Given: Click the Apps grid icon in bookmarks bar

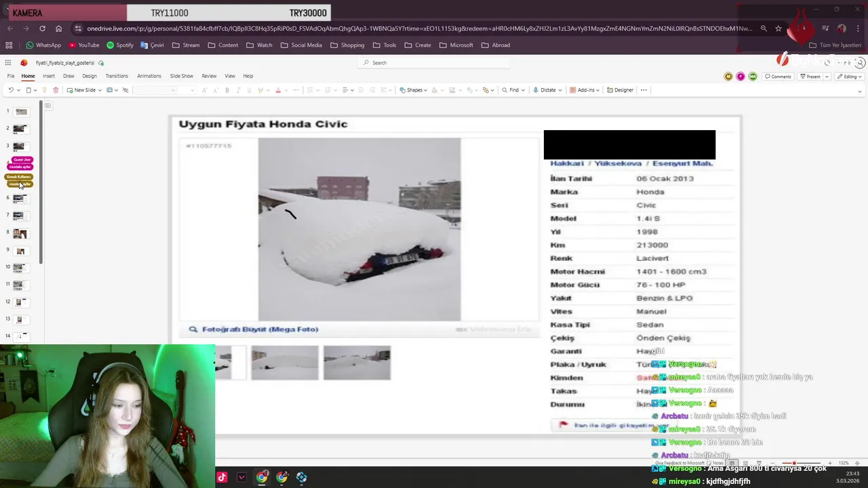Looking at the screenshot, I should (9, 45).
